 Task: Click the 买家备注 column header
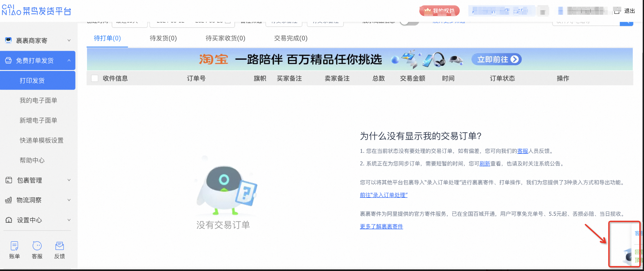tap(289, 78)
